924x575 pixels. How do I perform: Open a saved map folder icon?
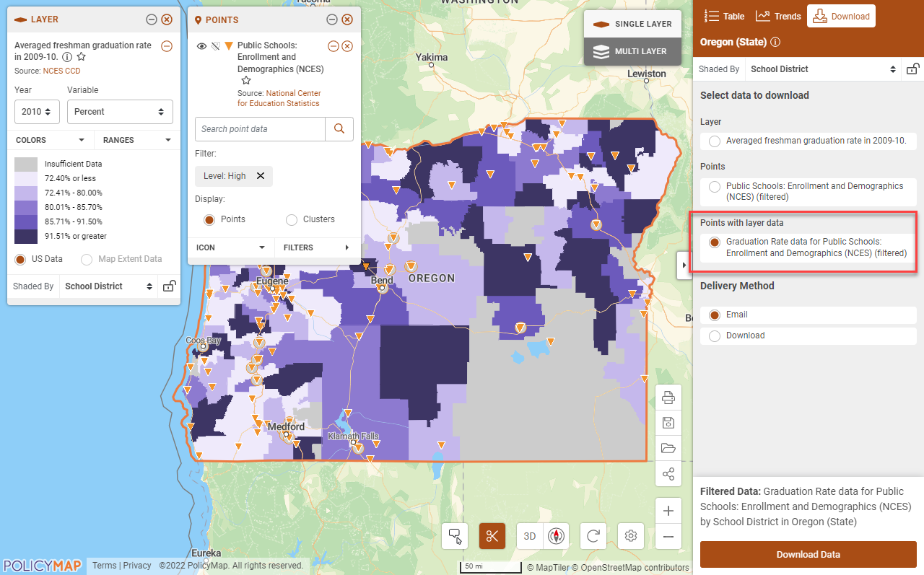coord(668,449)
